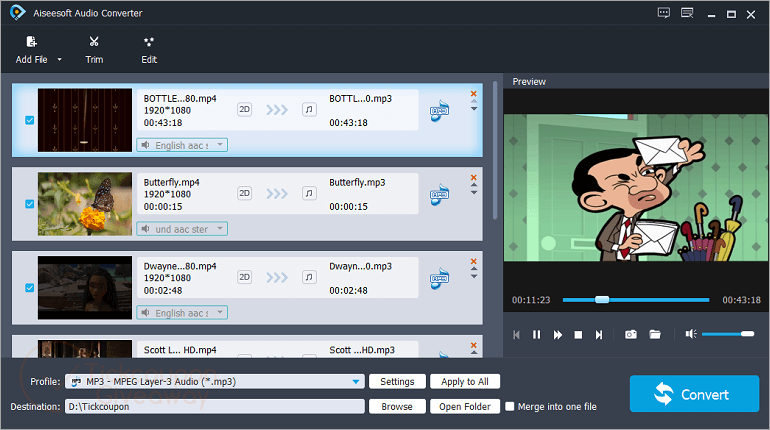The width and height of the screenshot is (770, 430).
Task: Open output format icon for BOTTL...0.mp3
Action: click(440, 111)
